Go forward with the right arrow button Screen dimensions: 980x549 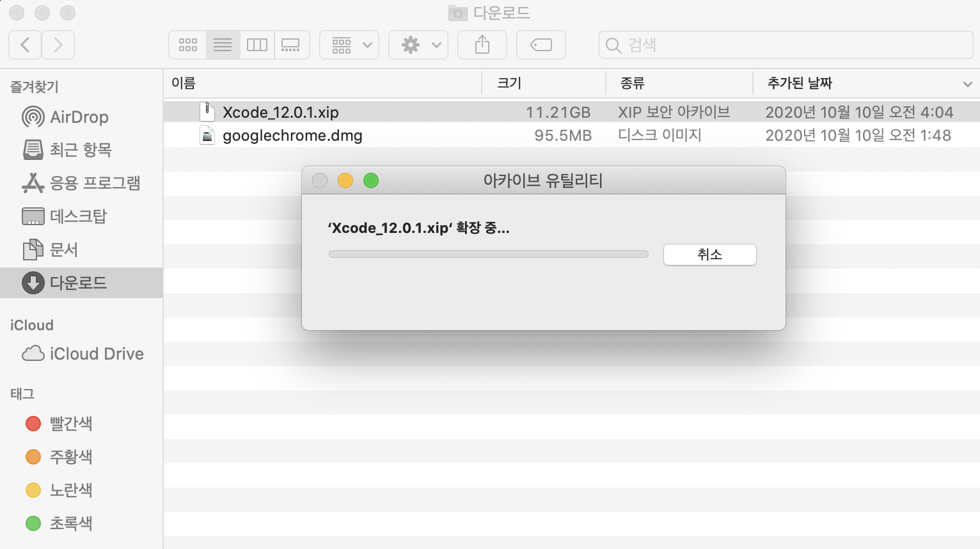coord(58,45)
